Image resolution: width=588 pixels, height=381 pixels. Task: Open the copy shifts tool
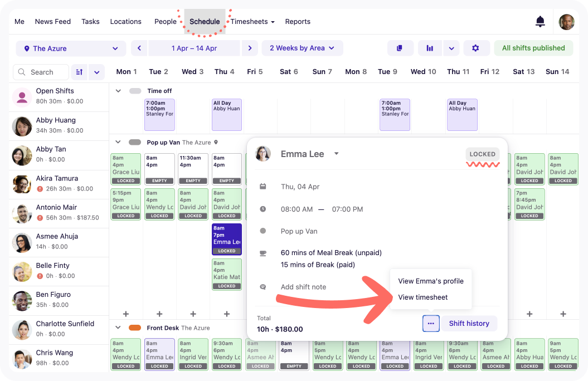[400, 48]
